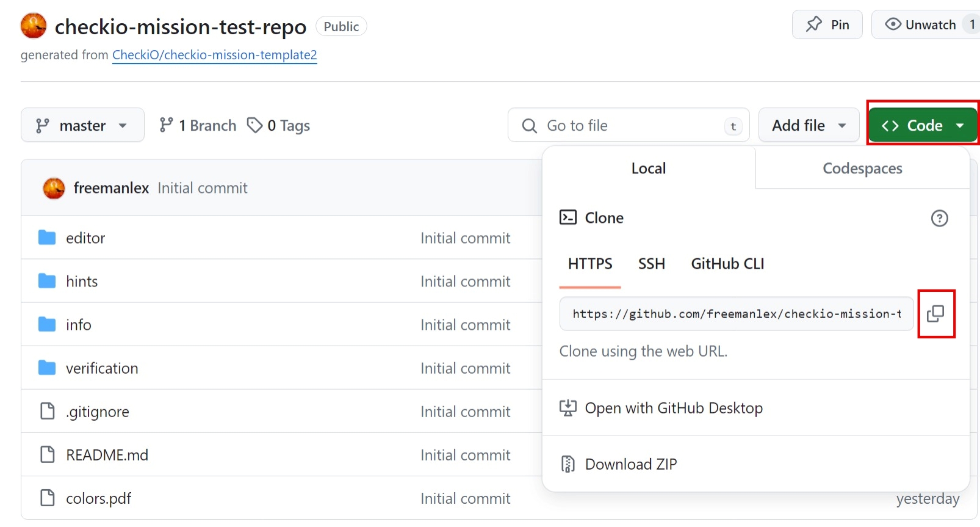The width and height of the screenshot is (980, 527).
Task: Click the README.md file icon
Action: (x=47, y=454)
